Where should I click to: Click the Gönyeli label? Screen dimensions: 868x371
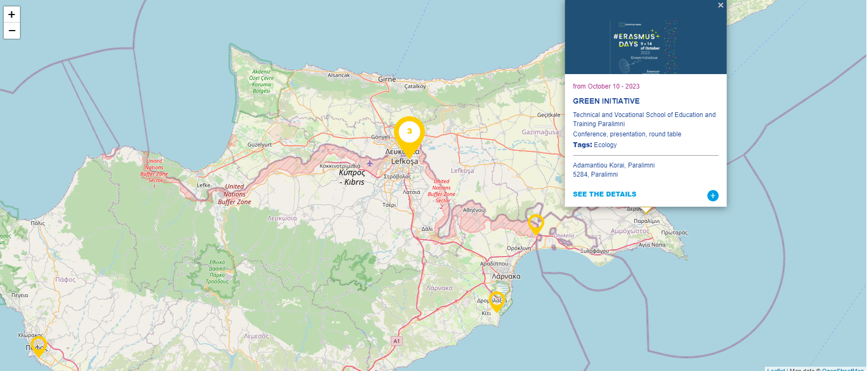point(381,137)
